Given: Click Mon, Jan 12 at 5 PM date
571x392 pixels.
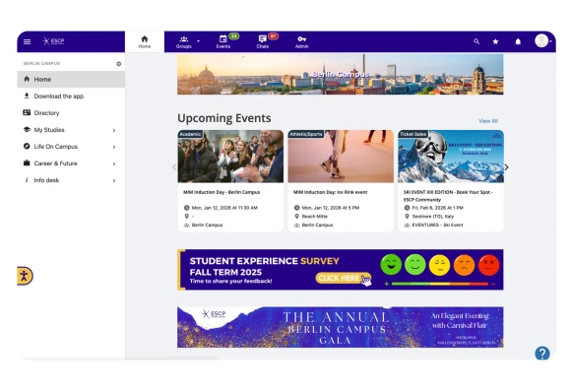Looking at the screenshot, I should coord(331,208).
